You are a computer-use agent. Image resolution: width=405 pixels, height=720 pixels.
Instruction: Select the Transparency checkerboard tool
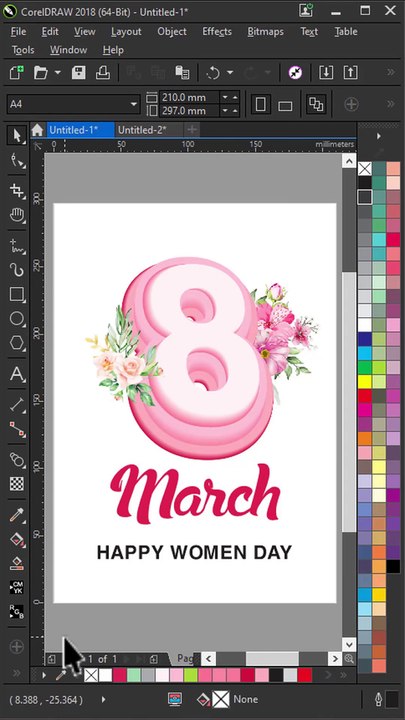pos(17,484)
